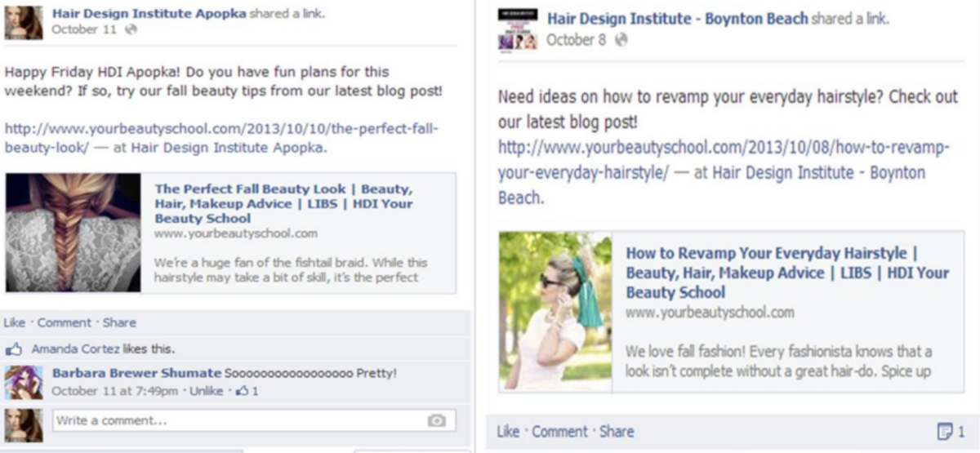Open Hair Design Institute Apopka profile picture
This screenshot has width=980, height=453.
(24, 23)
